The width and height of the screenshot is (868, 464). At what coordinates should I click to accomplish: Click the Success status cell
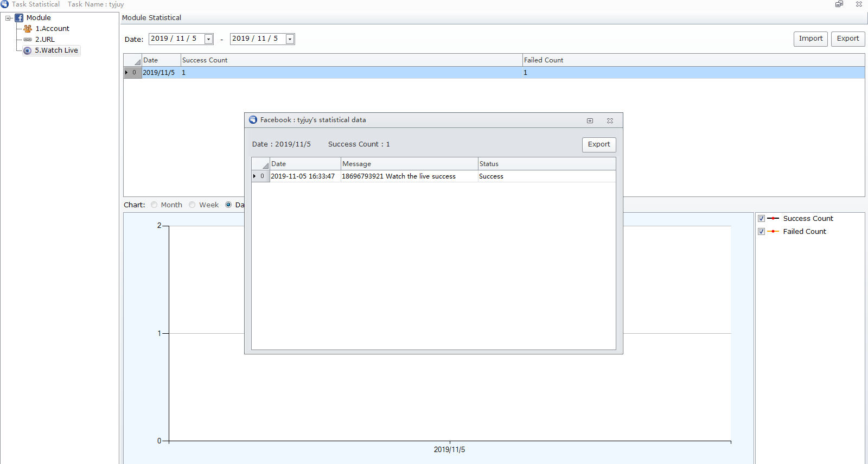tap(547, 176)
